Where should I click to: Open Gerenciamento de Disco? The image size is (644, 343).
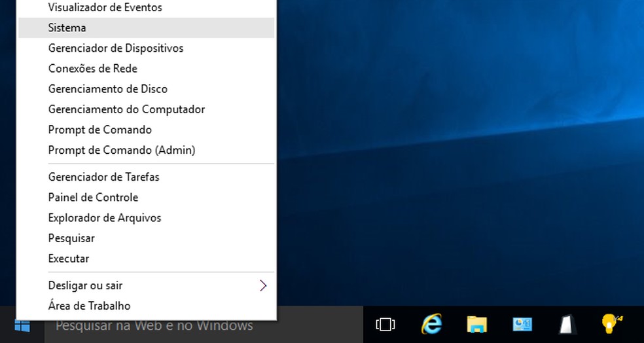tap(146, 89)
